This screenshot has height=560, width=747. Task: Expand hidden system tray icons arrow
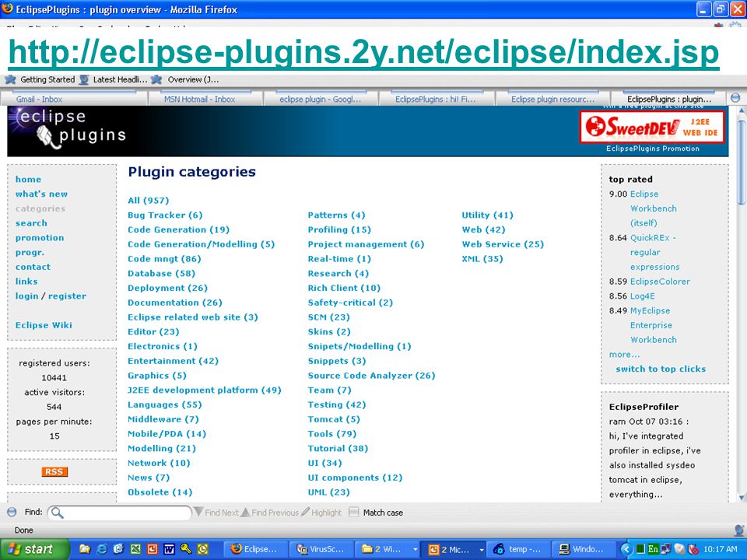coord(626,549)
